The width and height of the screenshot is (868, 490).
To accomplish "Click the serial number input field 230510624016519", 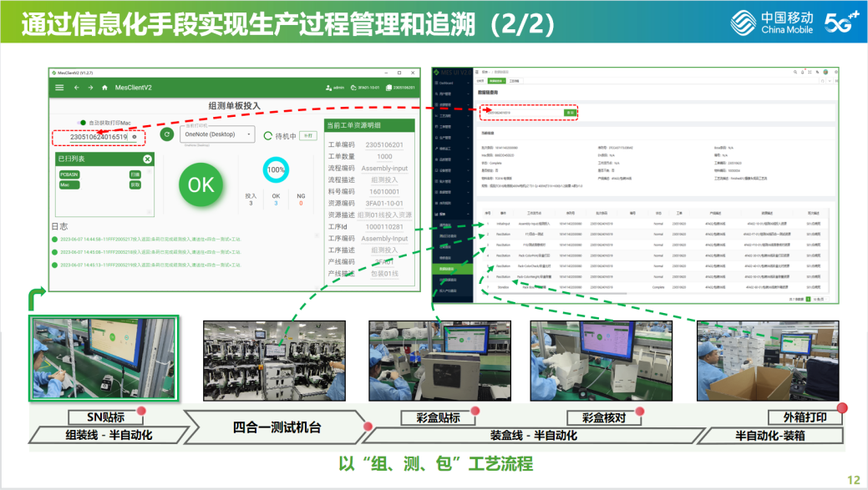I will 92,137.
